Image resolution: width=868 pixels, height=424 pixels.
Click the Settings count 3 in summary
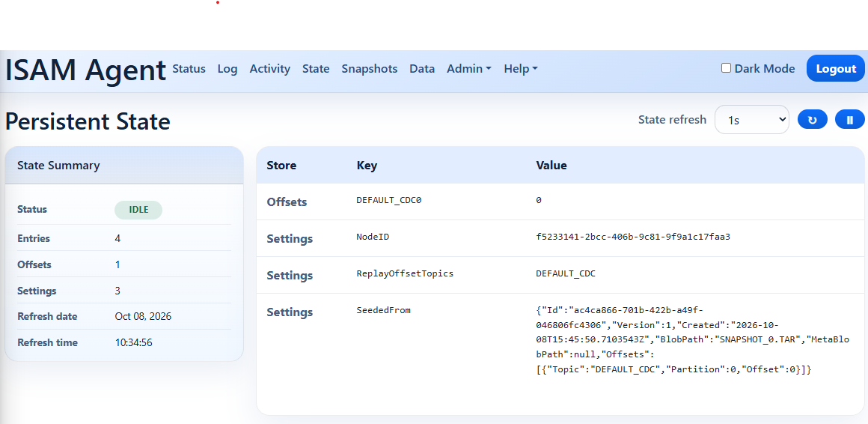(x=117, y=291)
